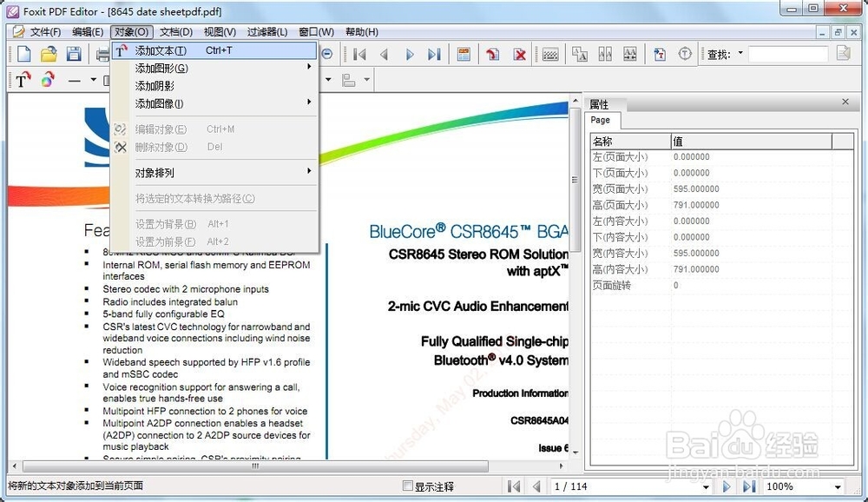
Task: Choose 添加文本(T) from the menu
Action: (214, 50)
